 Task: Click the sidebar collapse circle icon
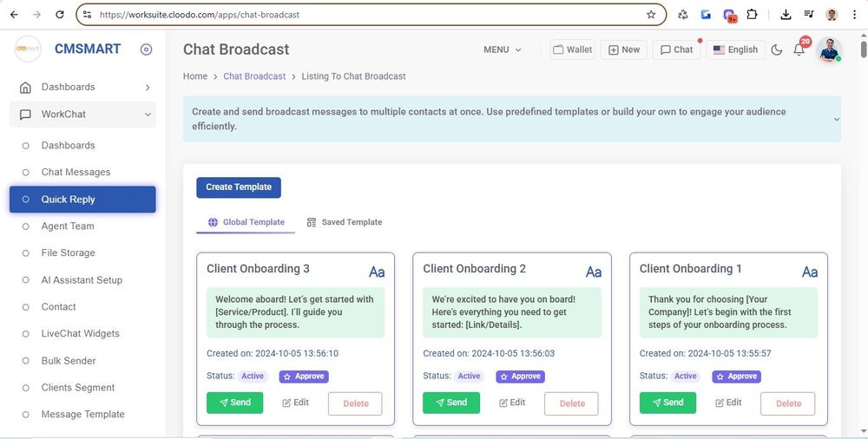pos(146,49)
